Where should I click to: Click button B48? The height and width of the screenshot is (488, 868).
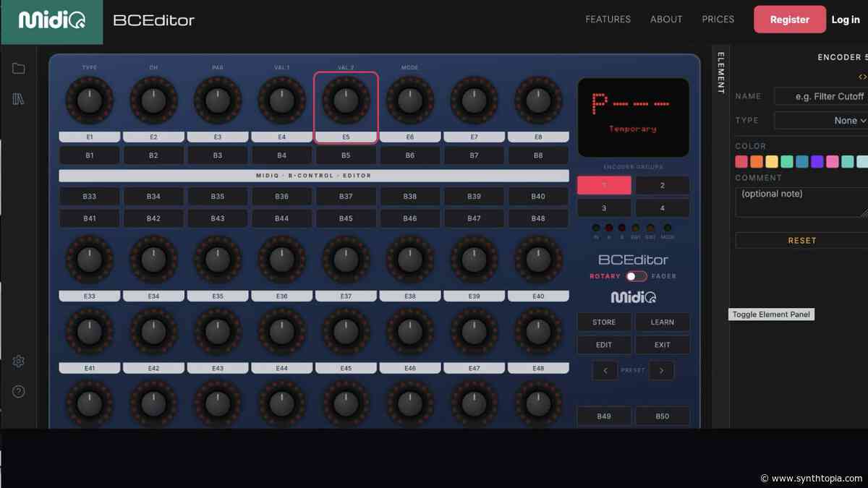(538, 218)
